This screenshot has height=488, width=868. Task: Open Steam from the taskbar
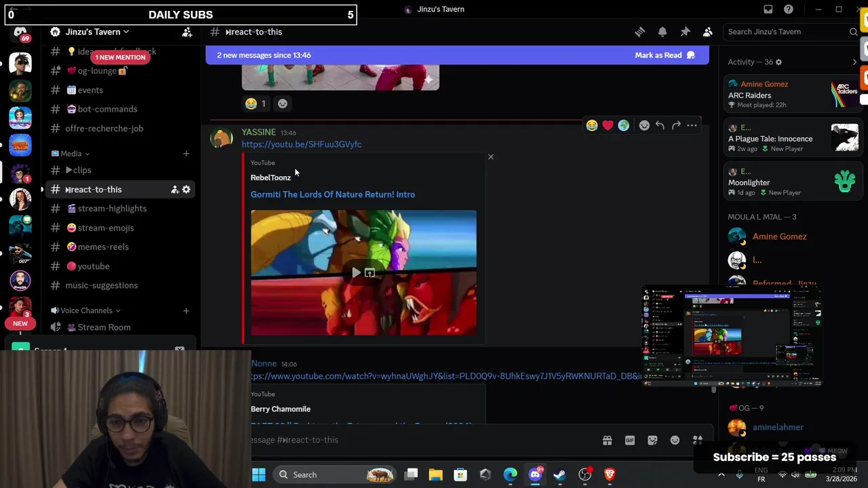click(559, 474)
